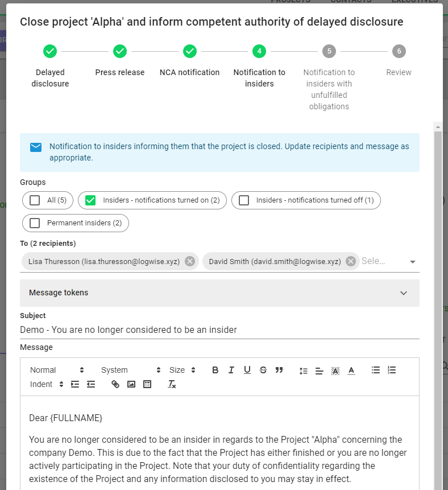Jump to step 5 unfulfilled obligations
448x490 pixels.
329,78
